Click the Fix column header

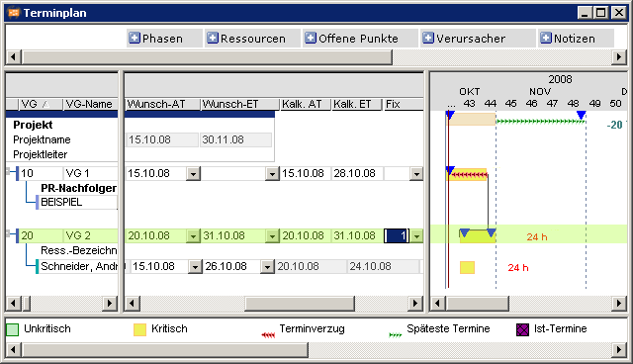pyautogui.click(x=403, y=104)
